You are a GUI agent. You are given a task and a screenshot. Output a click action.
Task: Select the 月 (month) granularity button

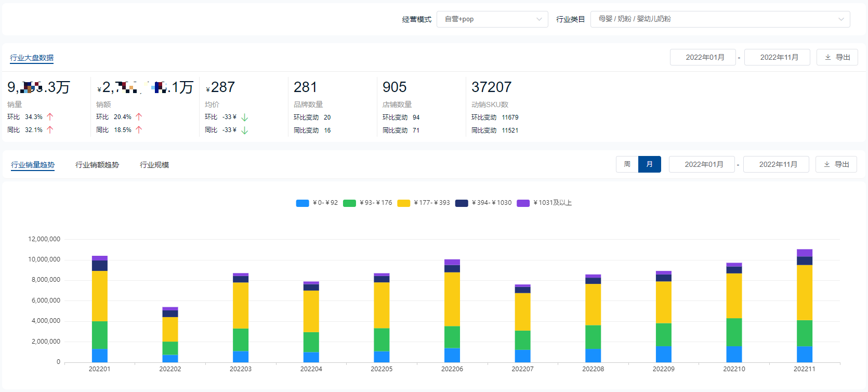click(x=650, y=164)
